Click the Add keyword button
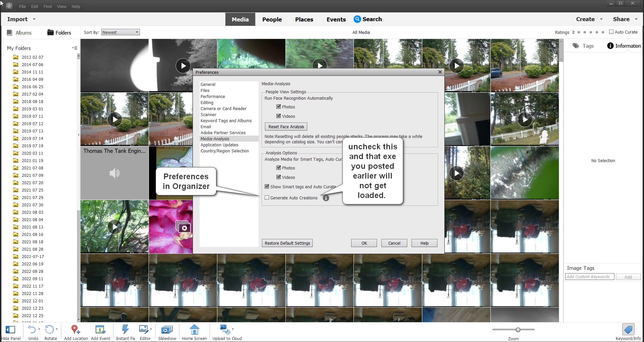The width and height of the screenshot is (644, 342). [x=628, y=277]
